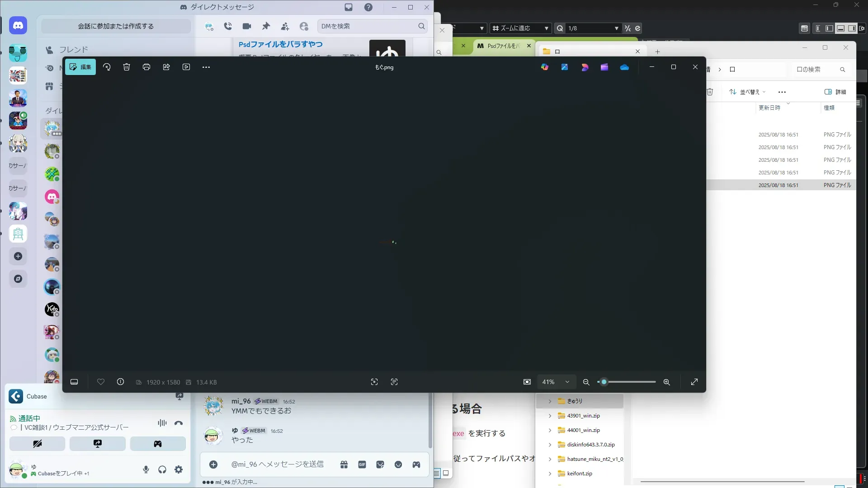Delete the image with the trash icon
The height and width of the screenshot is (488, 868).
pos(127,67)
